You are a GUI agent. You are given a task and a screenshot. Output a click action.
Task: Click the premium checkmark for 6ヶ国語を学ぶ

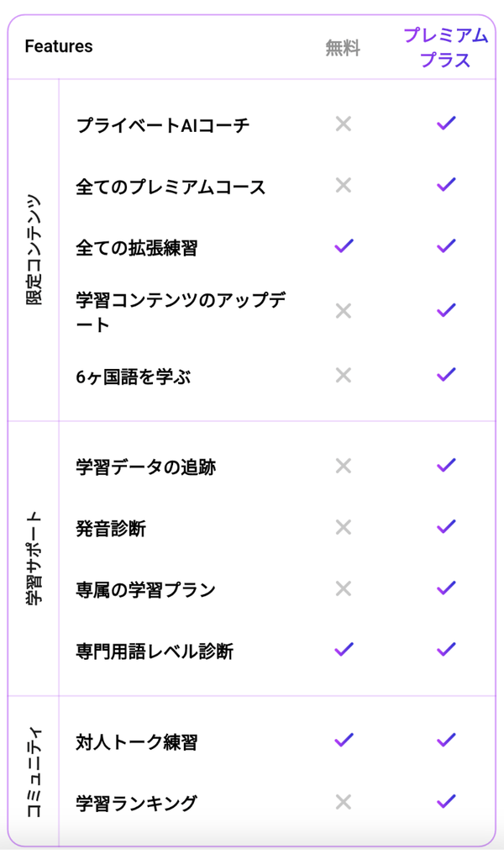tap(446, 375)
